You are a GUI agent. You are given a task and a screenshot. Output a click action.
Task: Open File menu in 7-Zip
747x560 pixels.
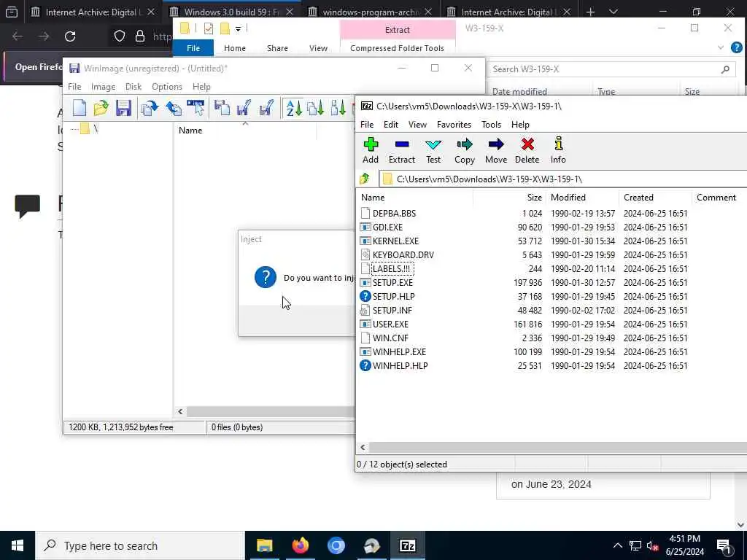click(367, 124)
